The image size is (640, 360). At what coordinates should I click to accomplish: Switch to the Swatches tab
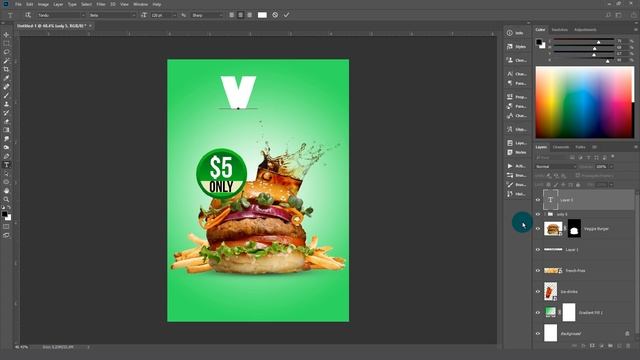[x=560, y=30]
